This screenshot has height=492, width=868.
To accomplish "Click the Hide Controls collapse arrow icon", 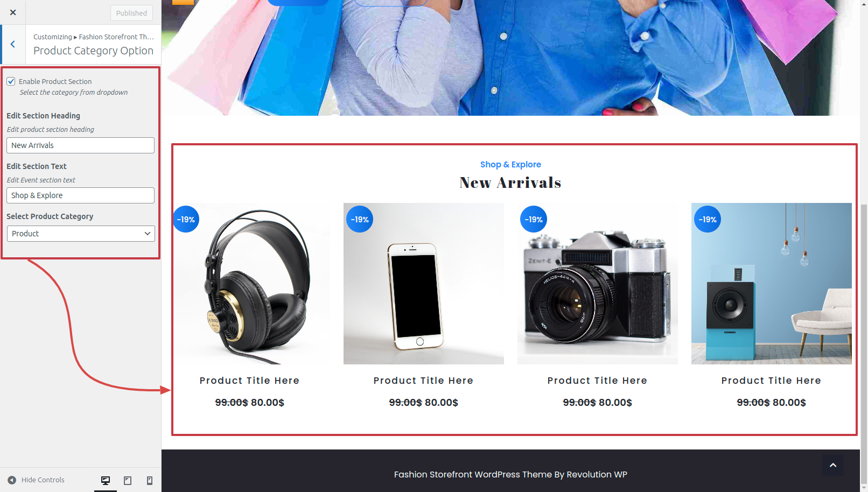I will [12, 480].
